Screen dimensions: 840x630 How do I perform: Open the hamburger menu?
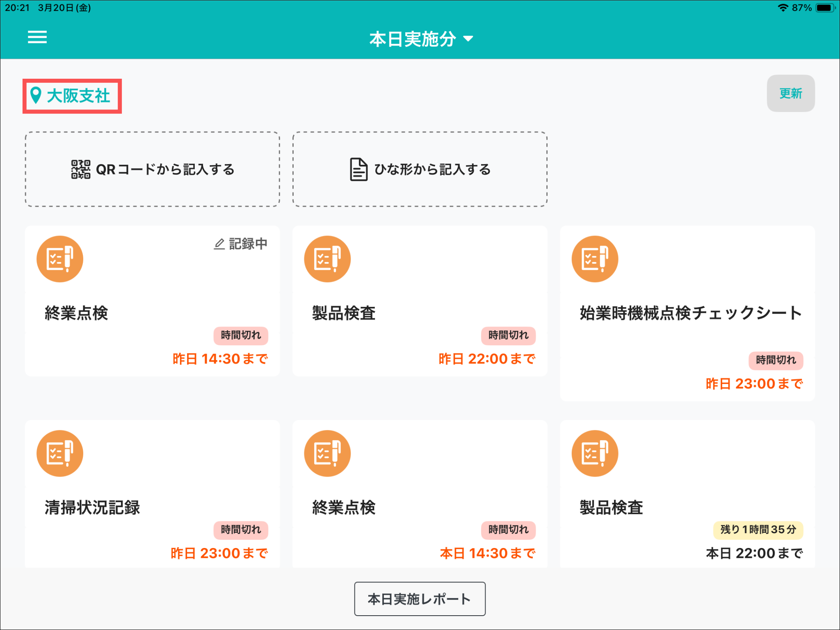(37, 37)
